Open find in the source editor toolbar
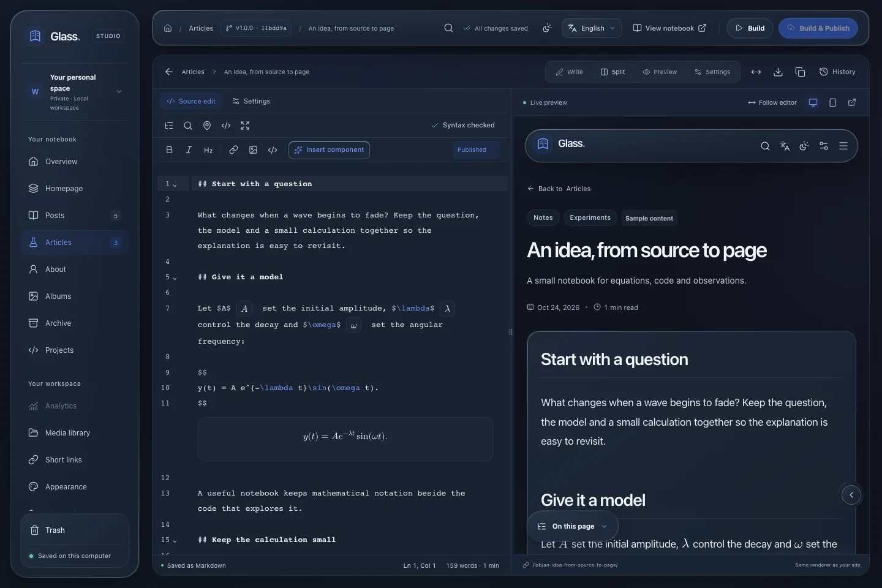The width and height of the screenshot is (882, 588). point(188,126)
